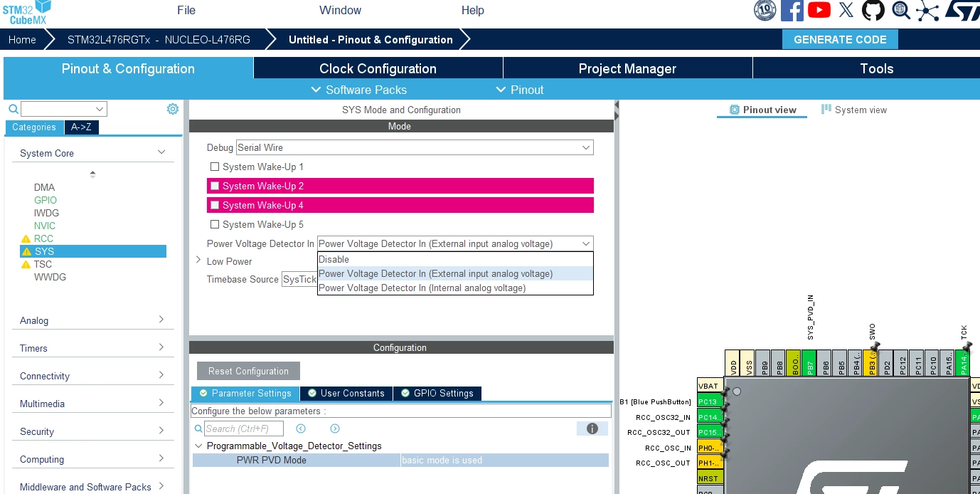The width and height of the screenshot is (980, 494).
Task: Click the ST logo icon
Action: [x=962, y=11]
